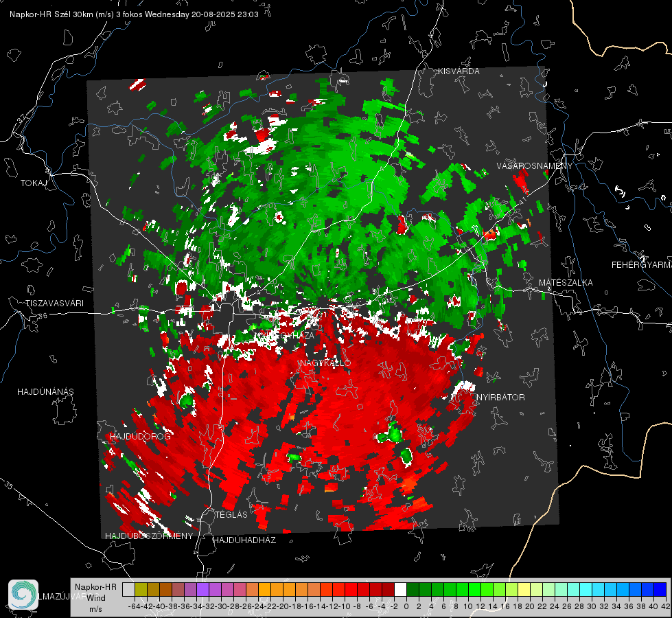This screenshot has width=672, height=618.
Task: Select the KISVÁRDA city label
Action: (459, 71)
